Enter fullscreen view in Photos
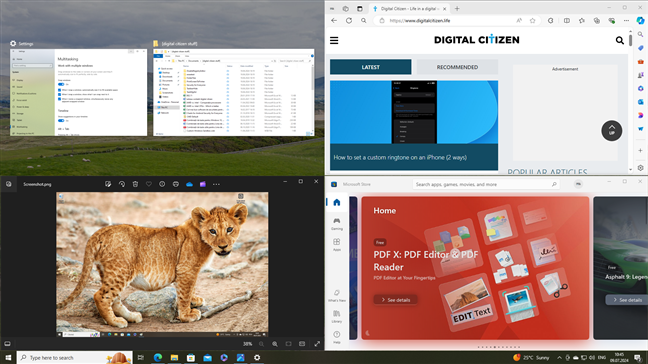648x364 pixels. click(317, 344)
